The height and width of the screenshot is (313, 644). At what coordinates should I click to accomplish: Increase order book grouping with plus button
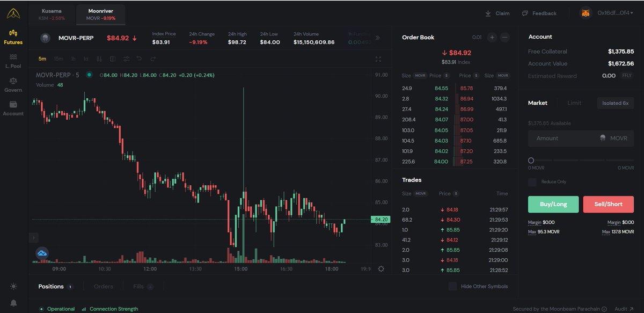pos(492,37)
